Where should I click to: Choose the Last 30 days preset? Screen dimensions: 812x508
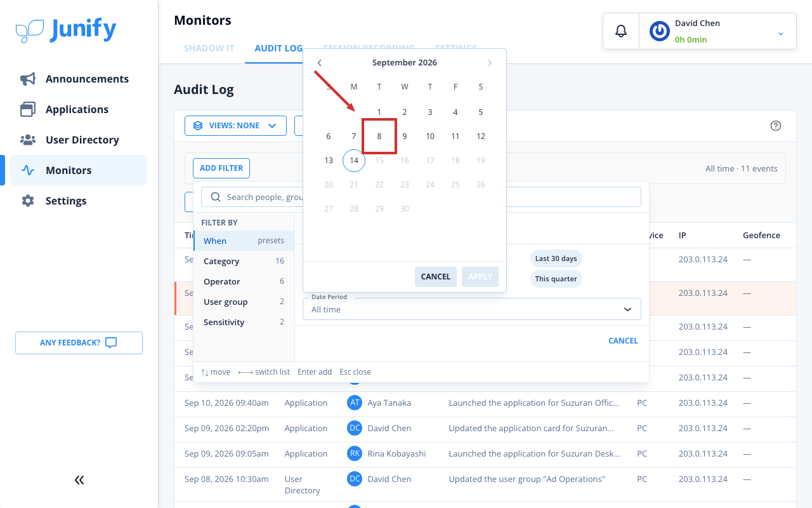556,258
